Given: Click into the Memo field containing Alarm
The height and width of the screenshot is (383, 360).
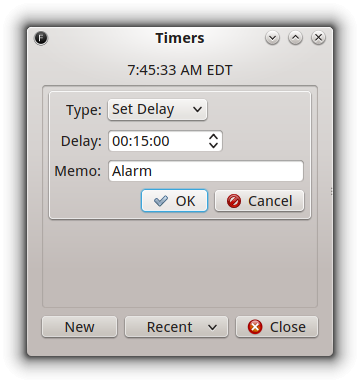Looking at the screenshot, I should click(x=206, y=171).
